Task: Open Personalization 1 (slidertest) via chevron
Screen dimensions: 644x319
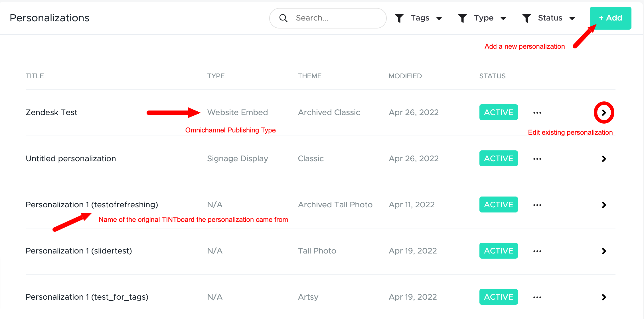Action: click(604, 251)
